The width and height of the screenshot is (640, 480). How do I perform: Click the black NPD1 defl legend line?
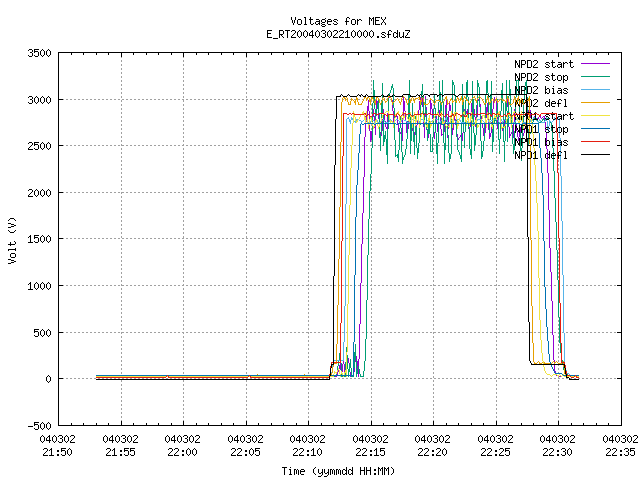596,155
